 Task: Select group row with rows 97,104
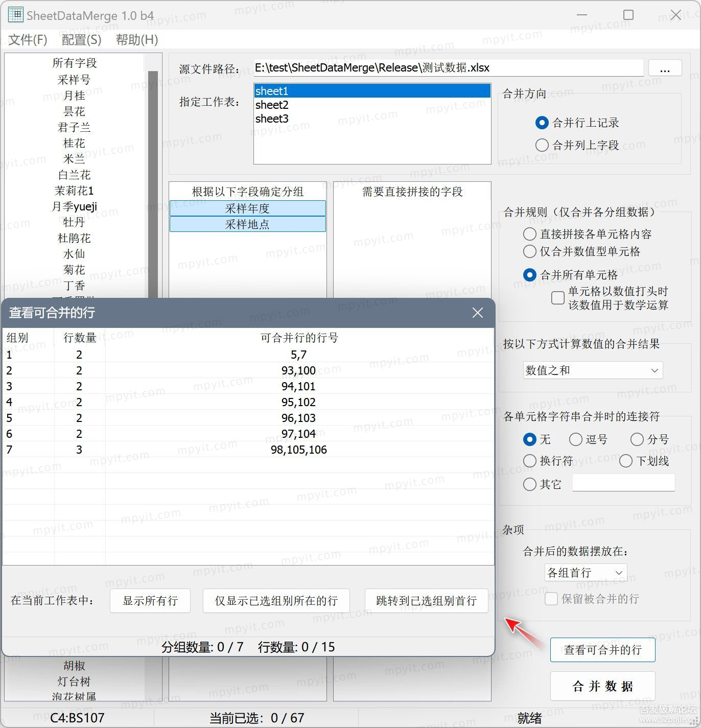[x=248, y=434]
